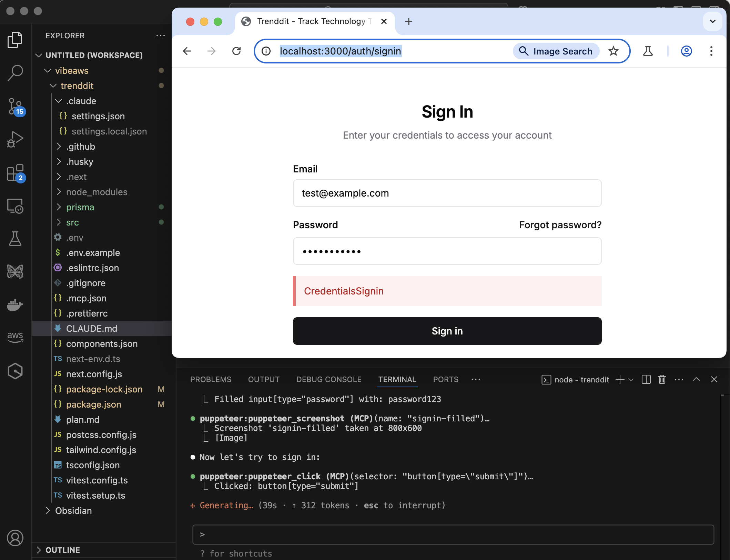730x560 pixels.
Task: Click the Email input field
Action: pos(447,193)
